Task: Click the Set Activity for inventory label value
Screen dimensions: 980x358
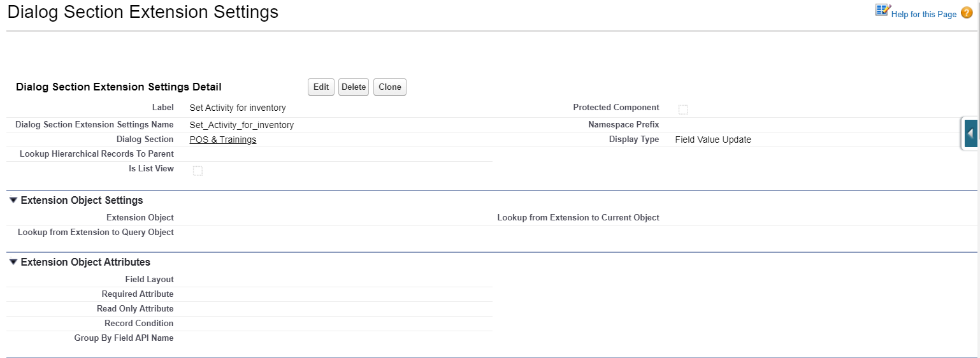Action: (x=238, y=108)
